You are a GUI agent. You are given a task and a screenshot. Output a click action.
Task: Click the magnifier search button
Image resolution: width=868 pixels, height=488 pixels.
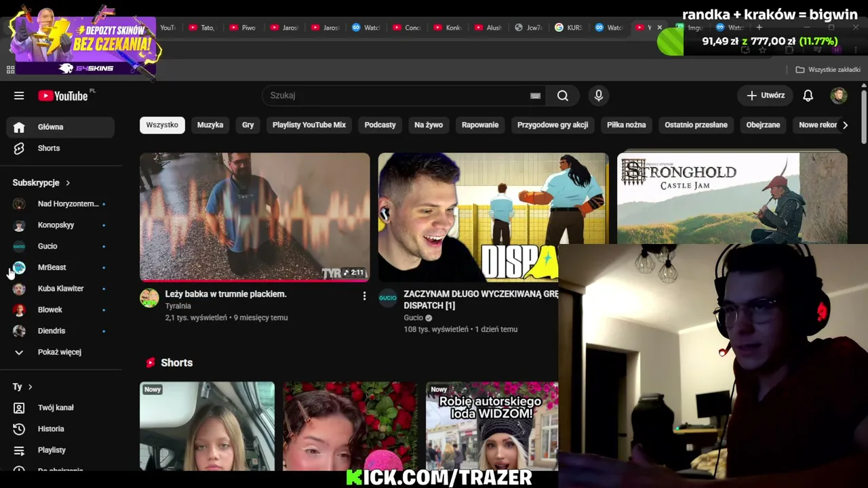tap(562, 96)
